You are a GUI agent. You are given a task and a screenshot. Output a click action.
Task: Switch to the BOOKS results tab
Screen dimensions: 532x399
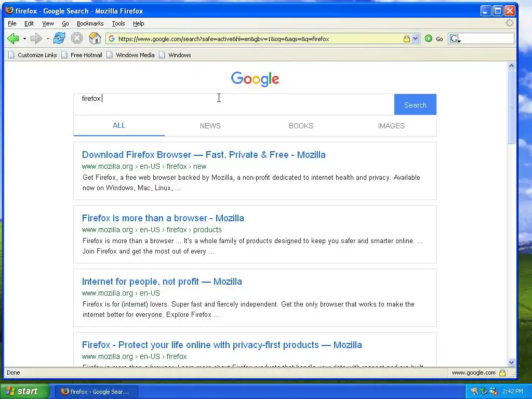301,126
